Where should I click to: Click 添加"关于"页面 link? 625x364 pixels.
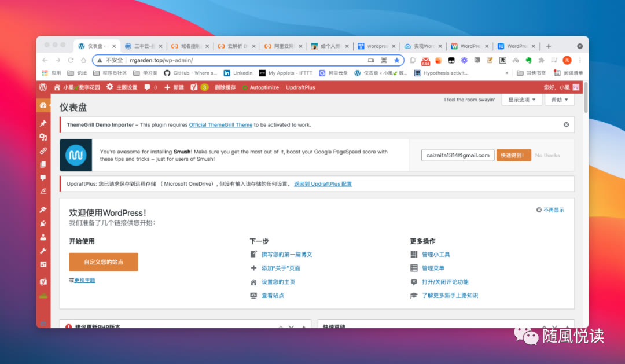tap(281, 268)
